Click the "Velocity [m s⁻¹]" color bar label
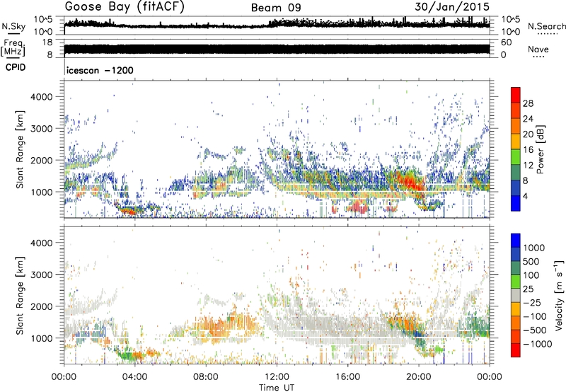Image resolution: width=566 pixels, height=392 pixels. coord(559,295)
